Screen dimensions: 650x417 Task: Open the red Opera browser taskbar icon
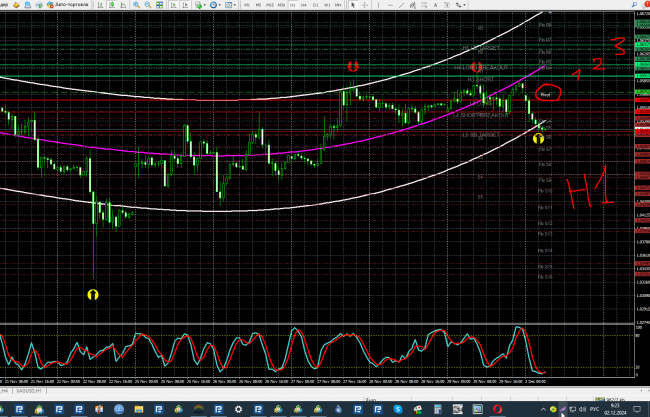click(x=499, y=407)
